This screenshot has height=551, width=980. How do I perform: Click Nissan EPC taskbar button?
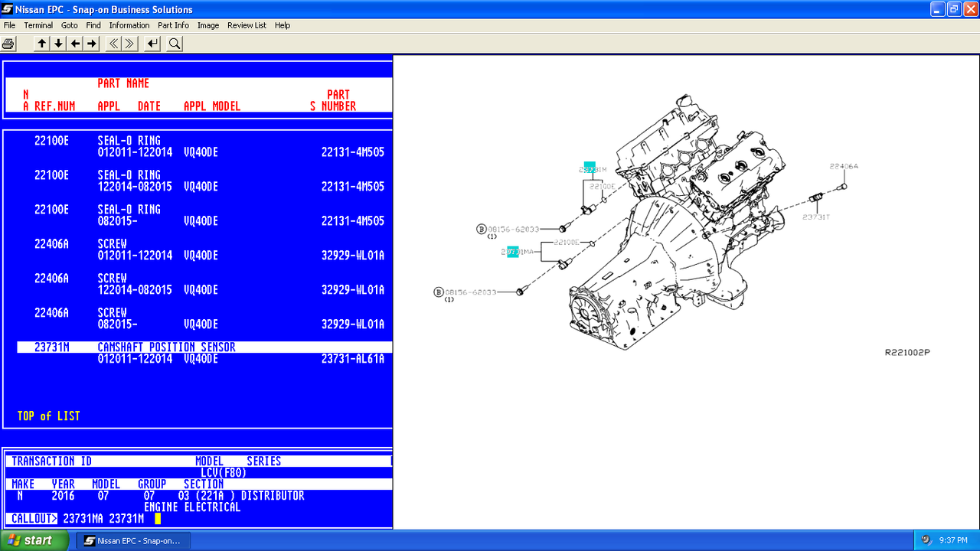coord(133,540)
